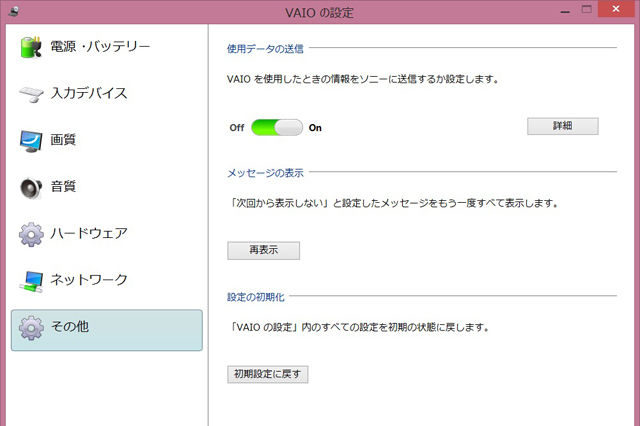The image size is (640, 426).
Task: Click the 使用データの送信 section heading
Action: [x=265, y=49]
